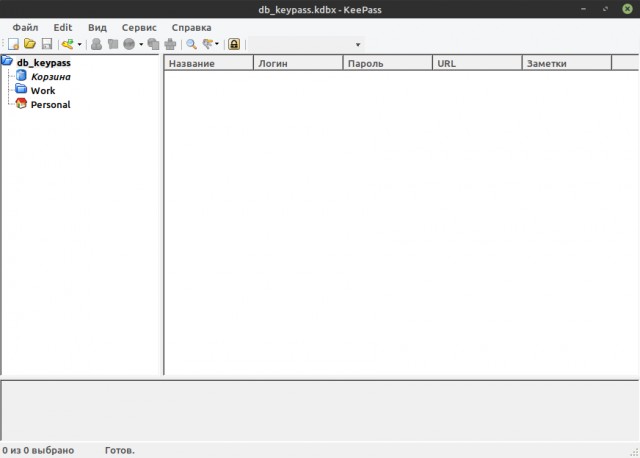Open the Сервис menu

139,27
